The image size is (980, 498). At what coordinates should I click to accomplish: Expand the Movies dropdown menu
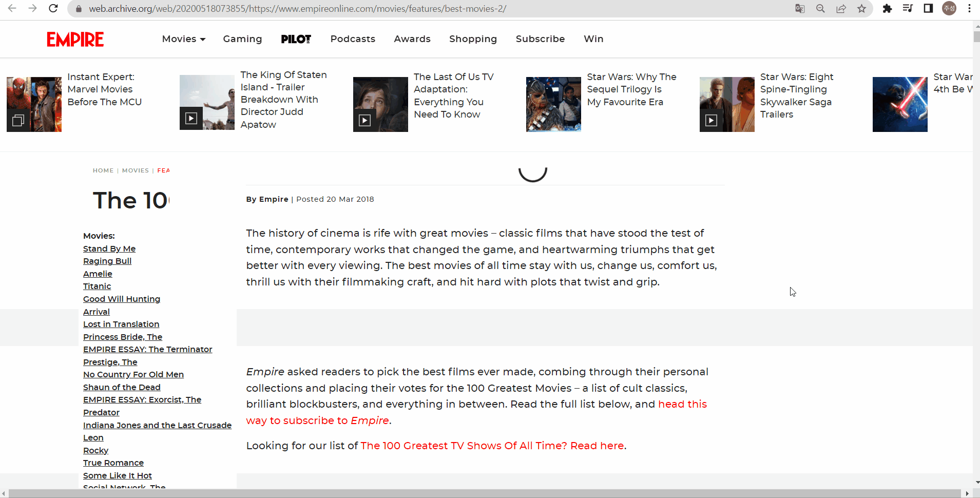pyautogui.click(x=184, y=39)
